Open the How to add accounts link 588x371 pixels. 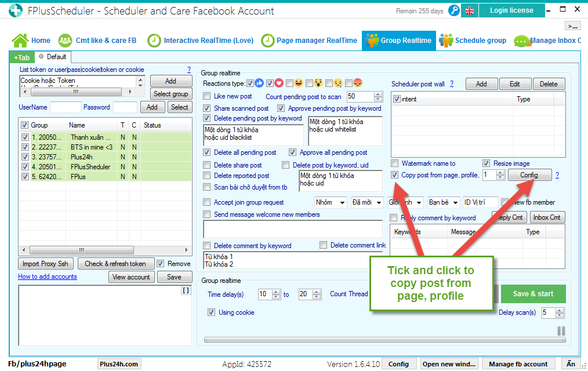[48, 277]
